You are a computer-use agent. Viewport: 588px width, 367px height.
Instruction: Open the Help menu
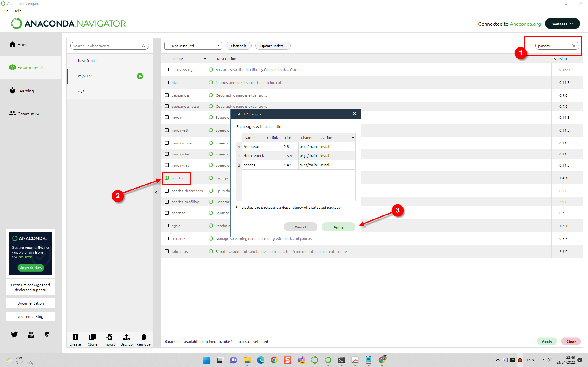click(17, 11)
